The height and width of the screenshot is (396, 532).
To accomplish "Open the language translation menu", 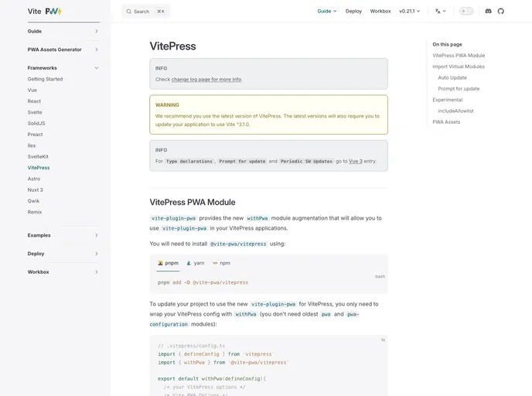I will 441,11.
